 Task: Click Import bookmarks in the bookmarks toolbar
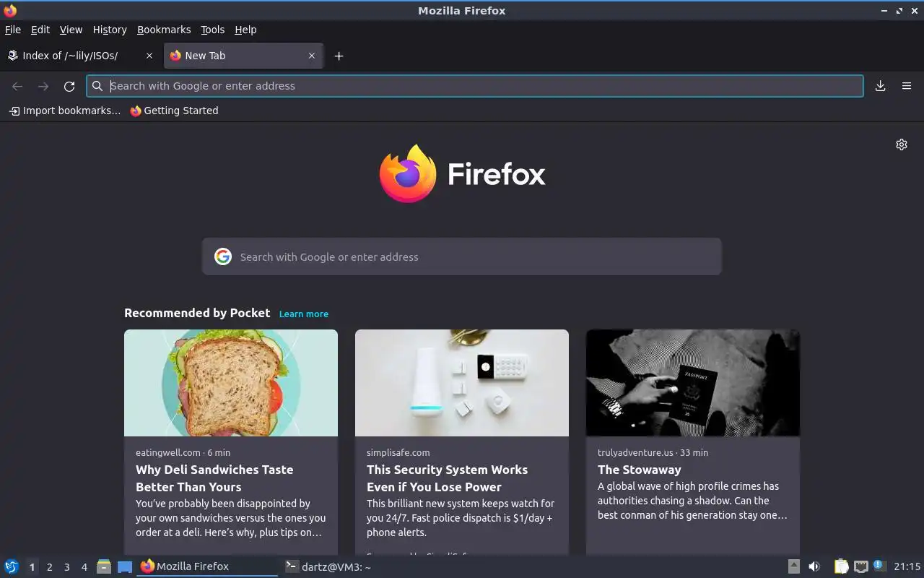64,111
